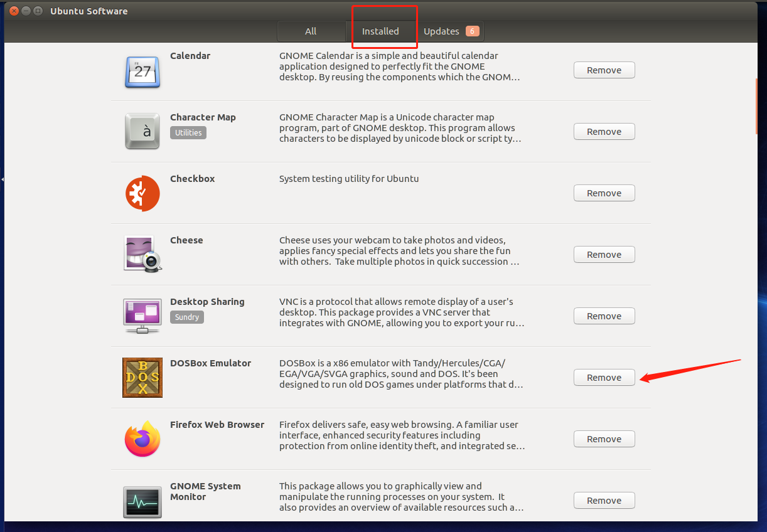
Task: Remove the Character Map application
Action: pyautogui.click(x=604, y=132)
